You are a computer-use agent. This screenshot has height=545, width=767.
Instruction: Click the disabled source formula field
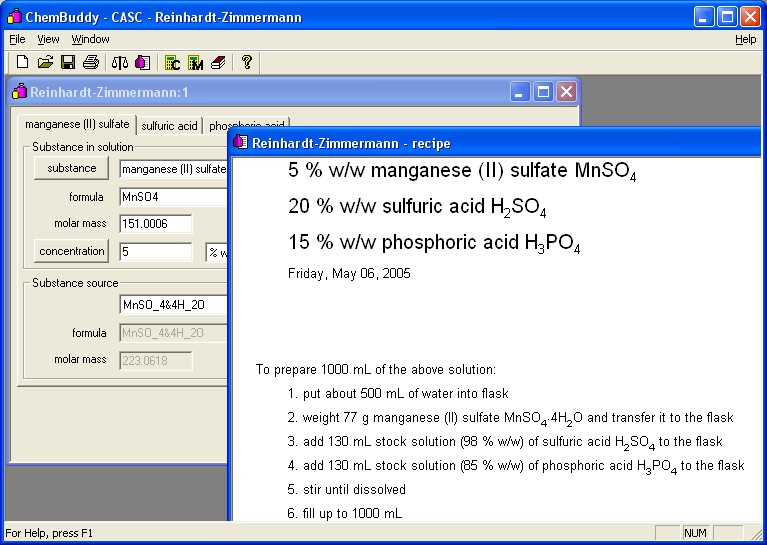click(x=174, y=333)
